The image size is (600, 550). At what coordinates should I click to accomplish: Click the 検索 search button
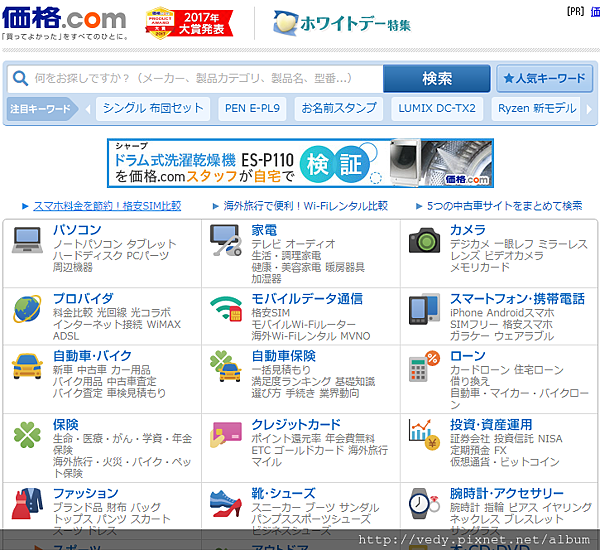(437, 78)
